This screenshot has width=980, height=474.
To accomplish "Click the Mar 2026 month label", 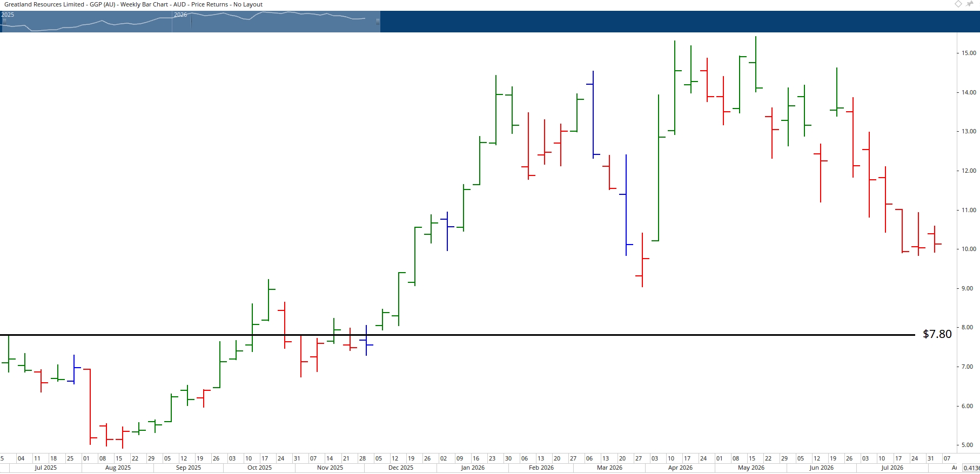I will [610, 468].
